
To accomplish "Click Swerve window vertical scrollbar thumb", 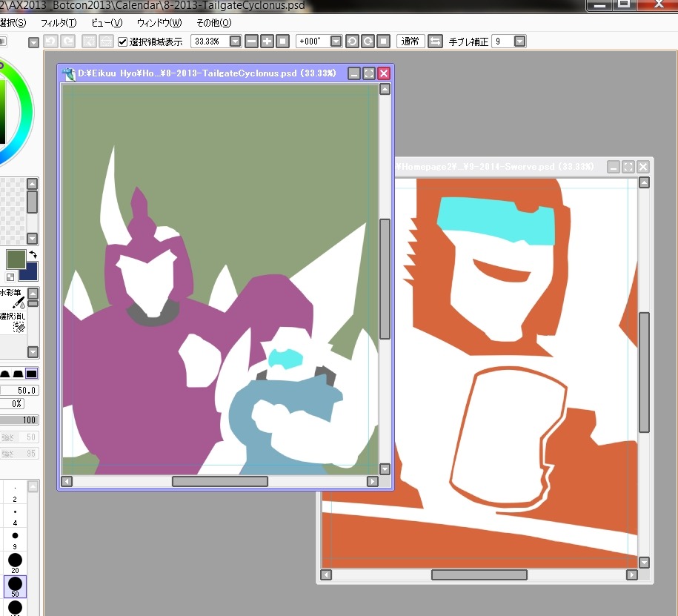I will 644,372.
